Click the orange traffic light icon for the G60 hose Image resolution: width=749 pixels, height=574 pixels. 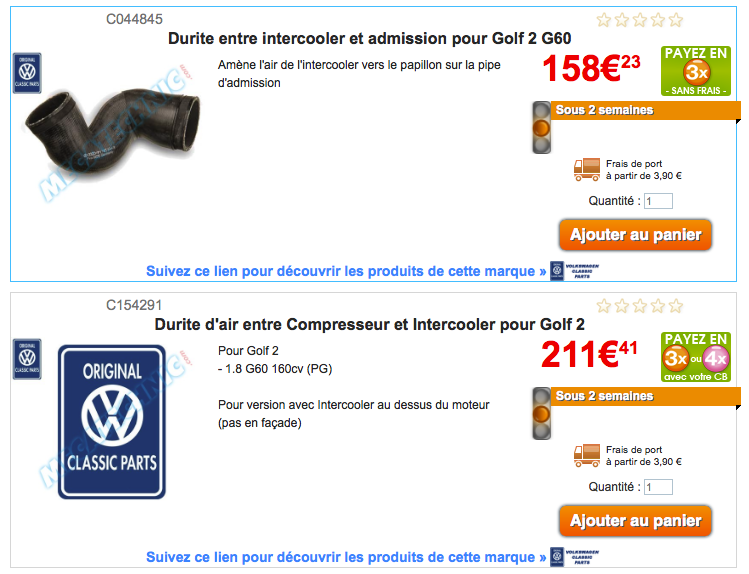point(542,128)
